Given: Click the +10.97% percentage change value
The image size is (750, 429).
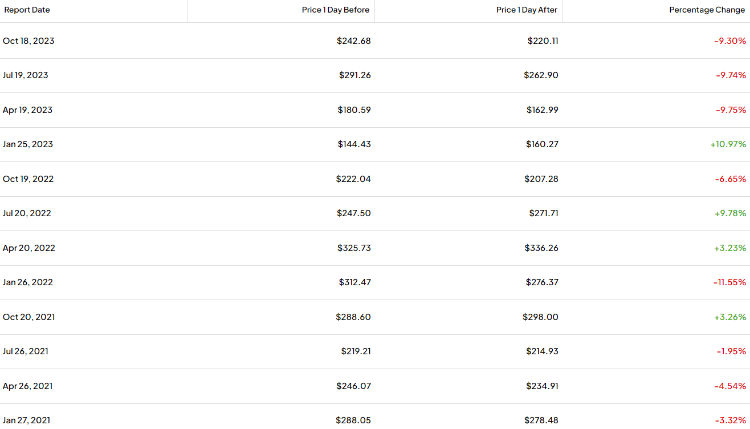Looking at the screenshot, I should [728, 144].
